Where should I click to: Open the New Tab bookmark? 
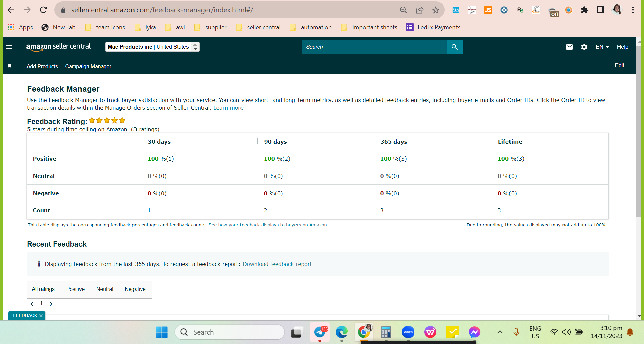tap(59, 27)
